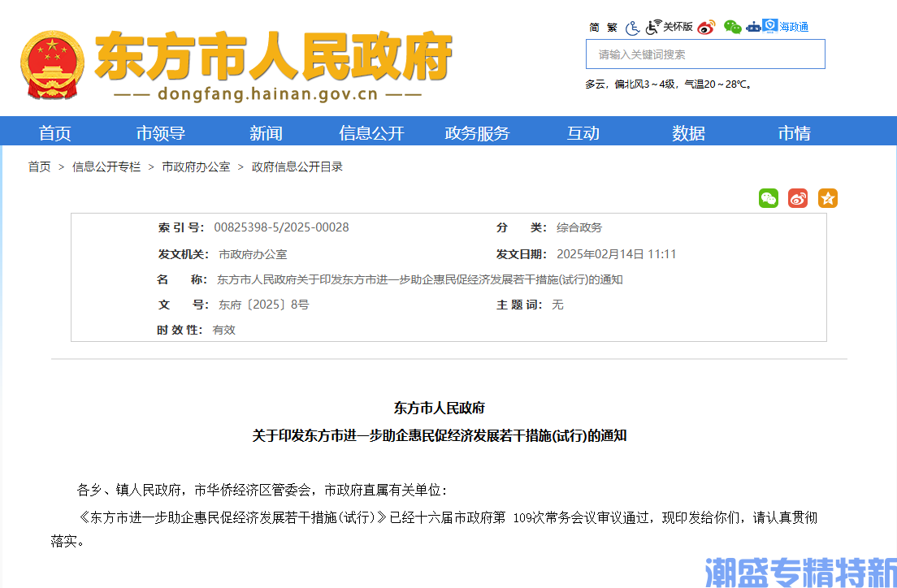Screen dimensions: 897x588
Task: Open the 新闻 navigation menu item
Action: (266, 133)
